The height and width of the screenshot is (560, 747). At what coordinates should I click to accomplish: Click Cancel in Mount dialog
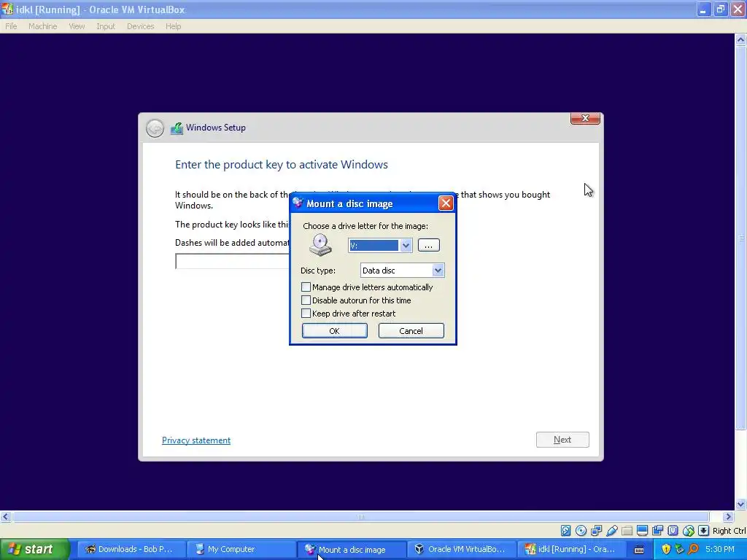coord(411,331)
